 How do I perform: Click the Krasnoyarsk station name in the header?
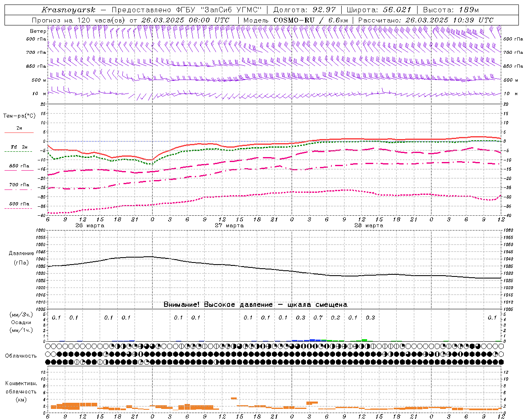(68, 10)
